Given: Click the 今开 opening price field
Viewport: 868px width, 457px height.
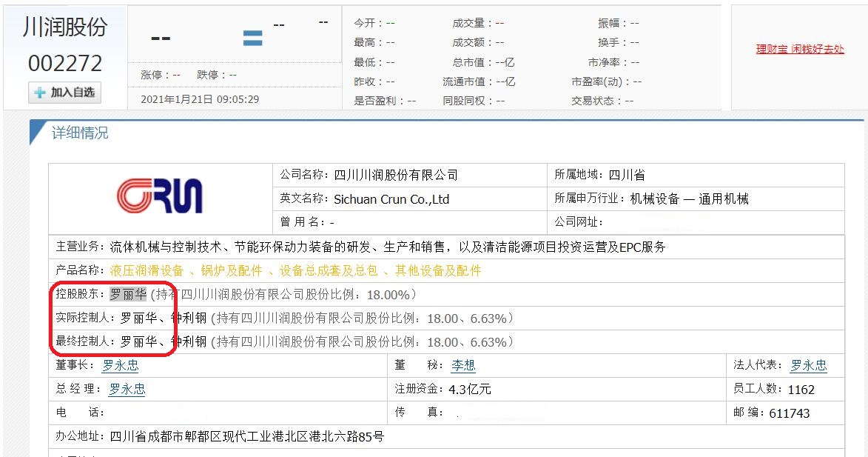Looking at the screenshot, I should point(374,23).
